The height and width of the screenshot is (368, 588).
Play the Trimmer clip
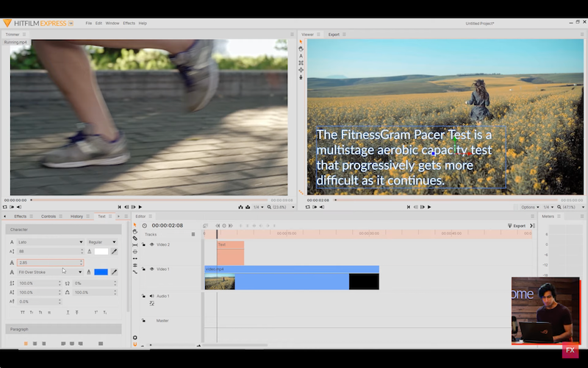[140, 208]
